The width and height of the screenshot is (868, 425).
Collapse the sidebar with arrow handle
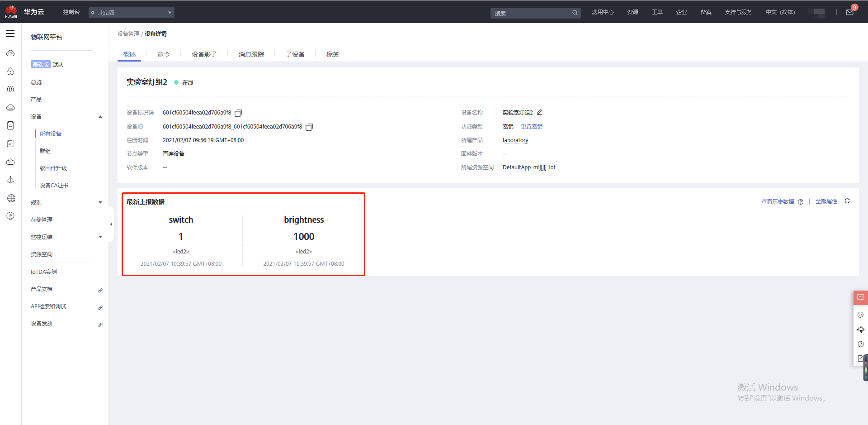coord(111,224)
